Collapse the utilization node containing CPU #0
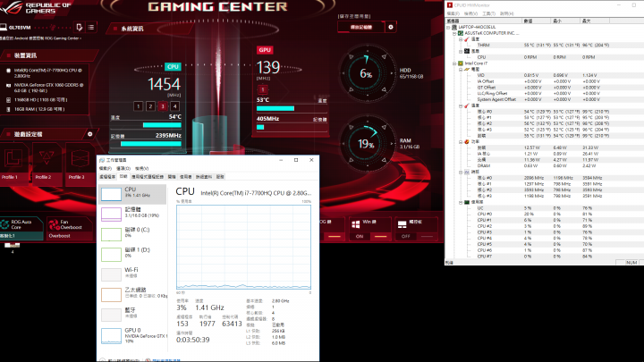The image size is (644, 362). pos(461,202)
